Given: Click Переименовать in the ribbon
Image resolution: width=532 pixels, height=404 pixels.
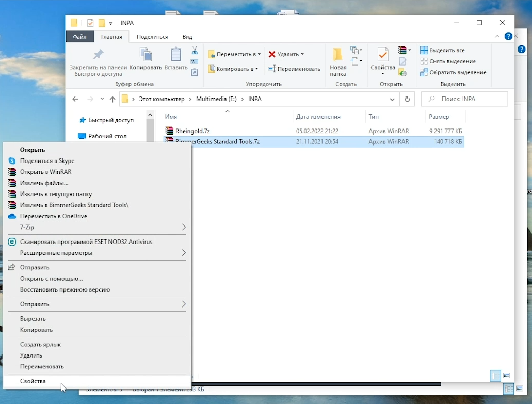Looking at the screenshot, I should click(294, 69).
